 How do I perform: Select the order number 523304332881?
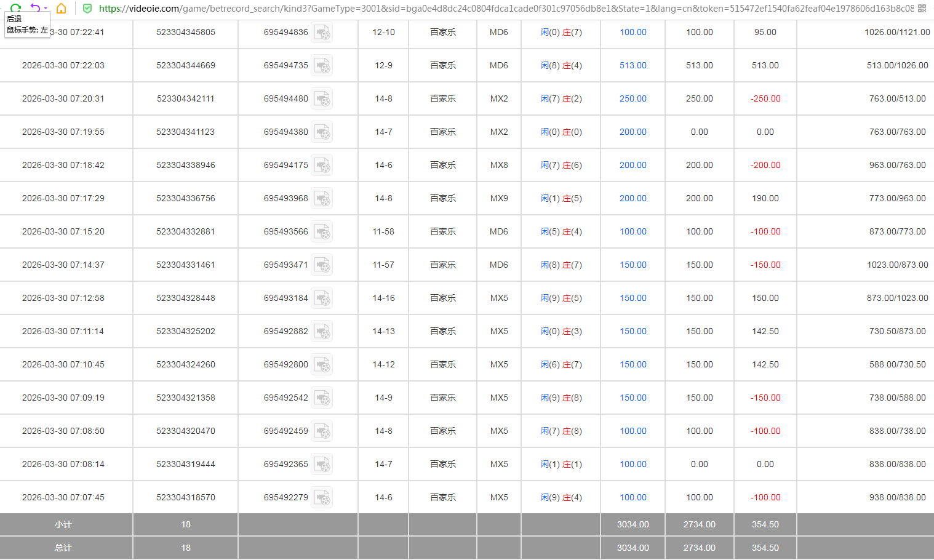point(185,231)
